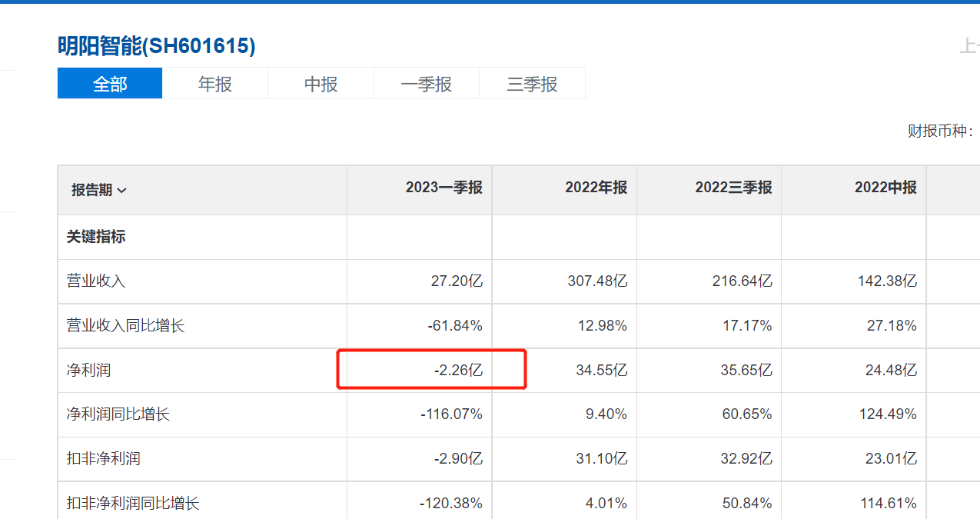Click the 124.49% growth value

(x=889, y=414)
